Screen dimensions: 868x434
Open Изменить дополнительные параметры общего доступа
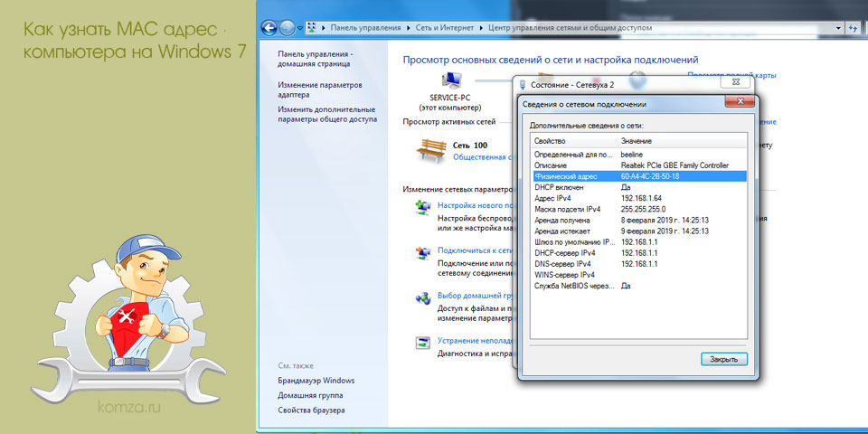(x=327, y=114)
